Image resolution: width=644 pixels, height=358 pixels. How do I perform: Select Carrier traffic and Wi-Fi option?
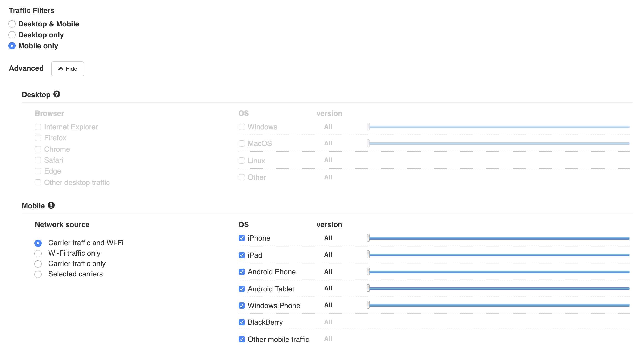pyautogui.click(x=38, y=243)
